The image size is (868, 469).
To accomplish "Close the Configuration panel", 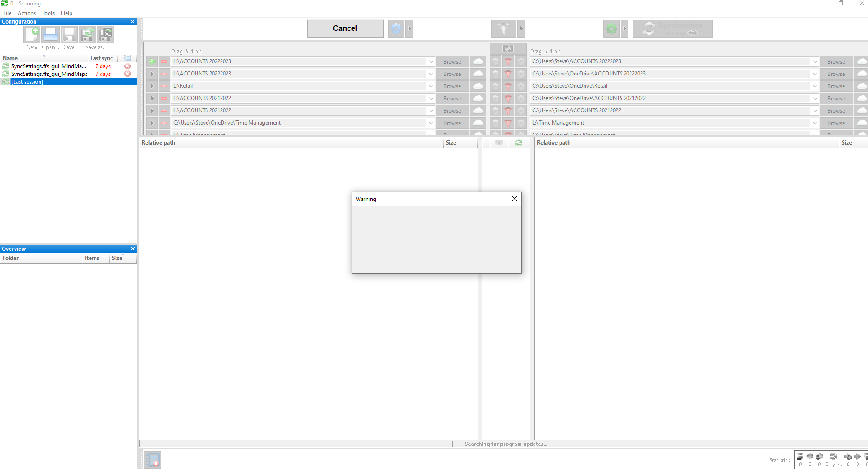I will pyautogui.click(x=133, y=22).
